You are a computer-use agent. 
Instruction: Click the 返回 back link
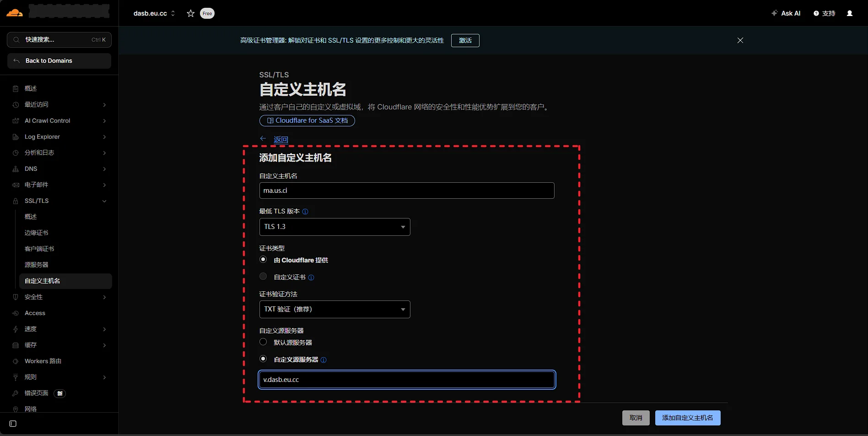click(x=281, y=139)
